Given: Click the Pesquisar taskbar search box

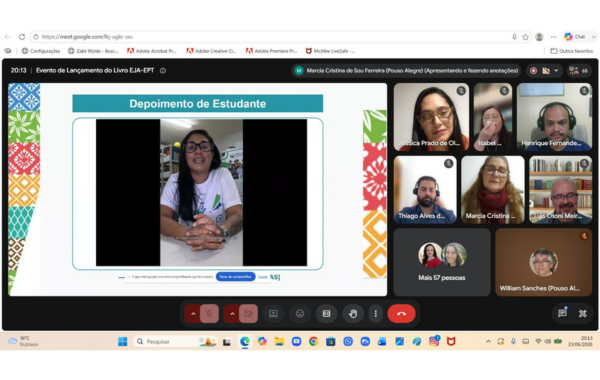Looking at the screenshot, I should pos(175,341).
